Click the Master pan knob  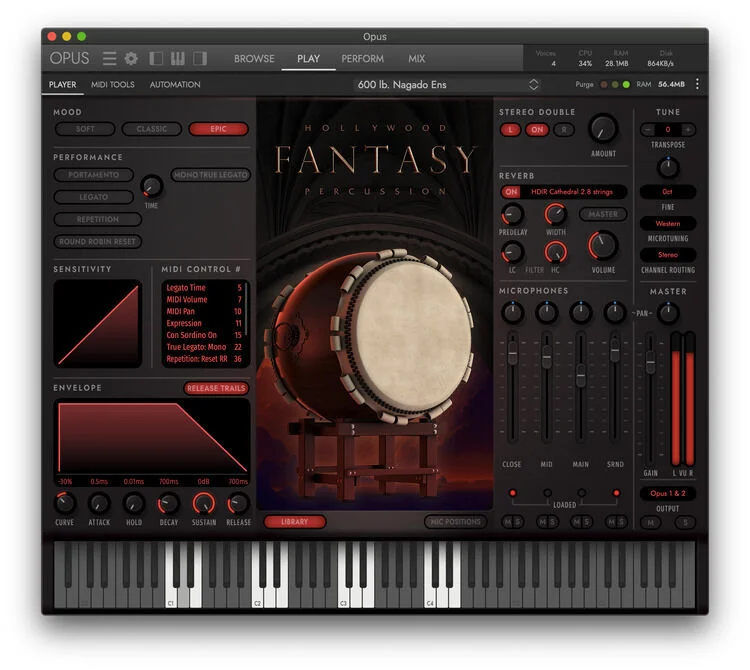pos(668,313)
